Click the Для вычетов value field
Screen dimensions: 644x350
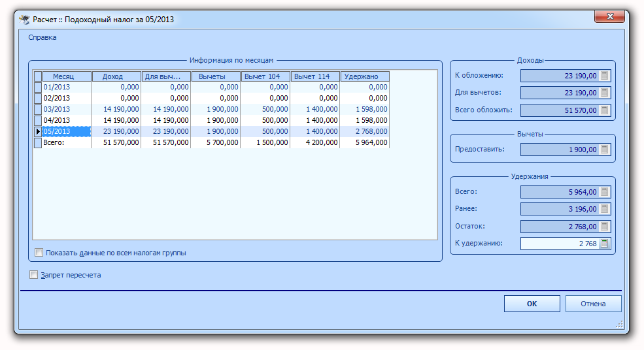[560, 93]
